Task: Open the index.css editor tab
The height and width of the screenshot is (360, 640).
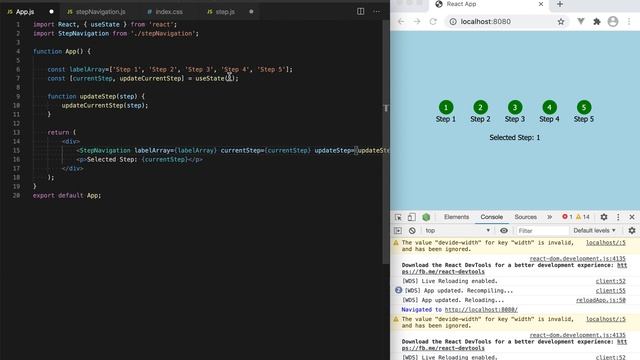Action: (x=169, y=12)
